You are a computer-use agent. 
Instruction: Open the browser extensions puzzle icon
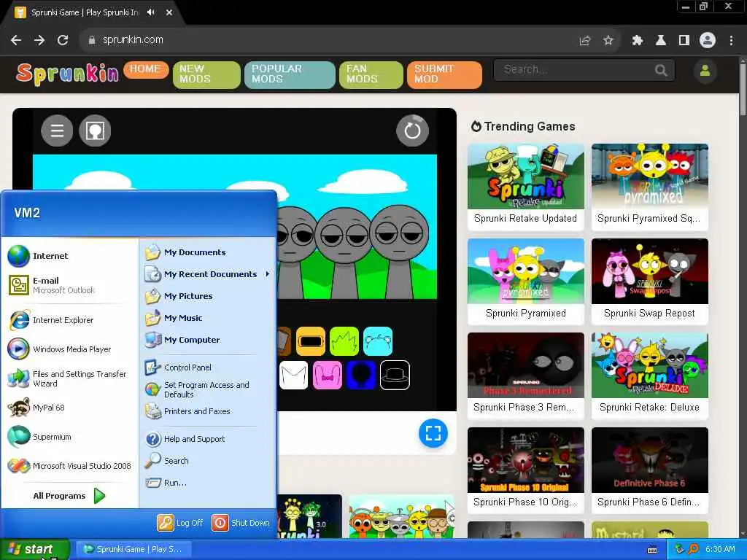pos(638,41)
